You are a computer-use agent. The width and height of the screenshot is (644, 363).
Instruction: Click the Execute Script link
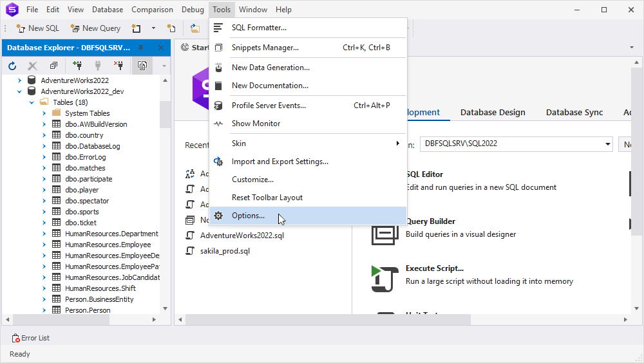click(x=435, y=268)
